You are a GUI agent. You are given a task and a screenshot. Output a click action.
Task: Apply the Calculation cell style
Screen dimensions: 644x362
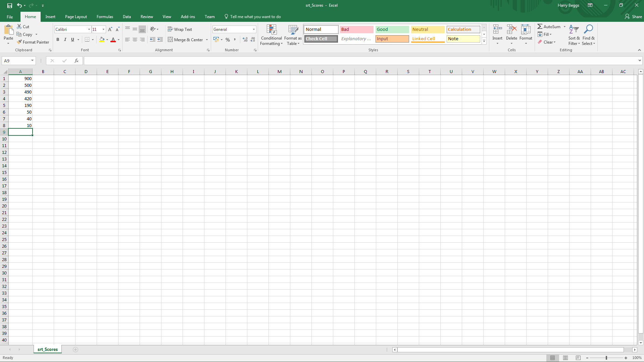pos(463,29)
